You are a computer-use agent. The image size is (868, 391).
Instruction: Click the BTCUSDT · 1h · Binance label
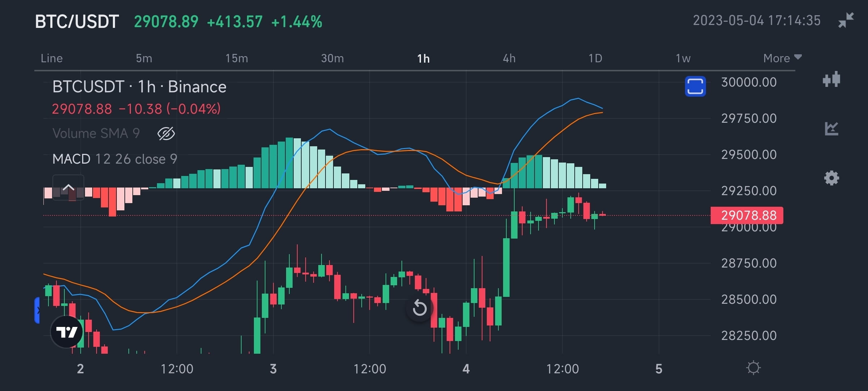point(139,87)
